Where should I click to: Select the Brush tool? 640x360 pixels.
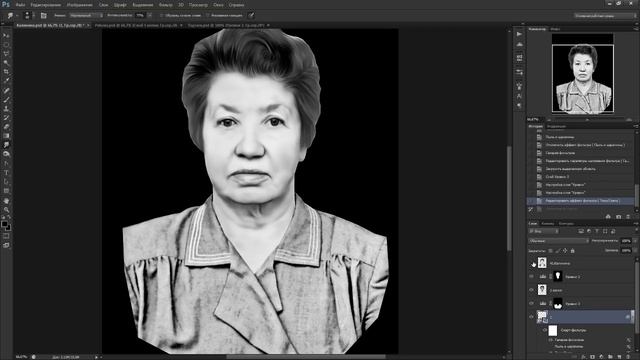tap(6, 100)
